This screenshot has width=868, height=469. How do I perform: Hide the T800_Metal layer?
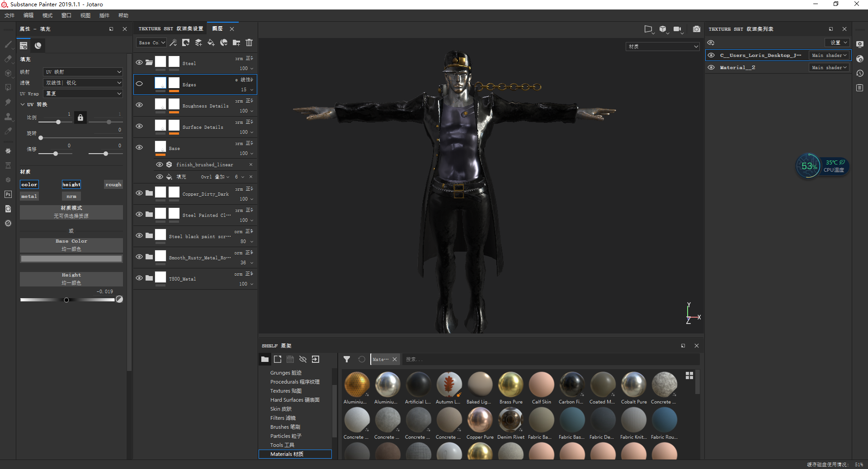(139, 278)
